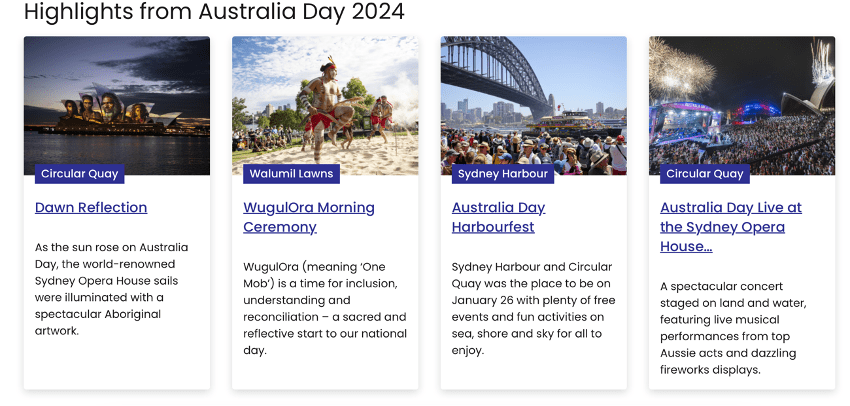The height and width of the screenshot is (406, 850).
Task: Click the Highlights from Australia Day 2024 heading
Action: click(x=214, y=12)
